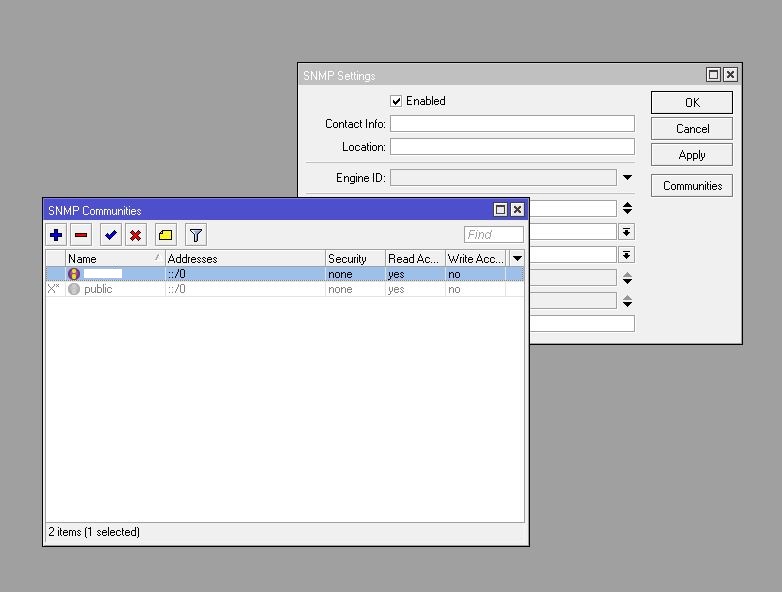Click the Engine ID input field
782x592 pixels.
pos(503,178)
